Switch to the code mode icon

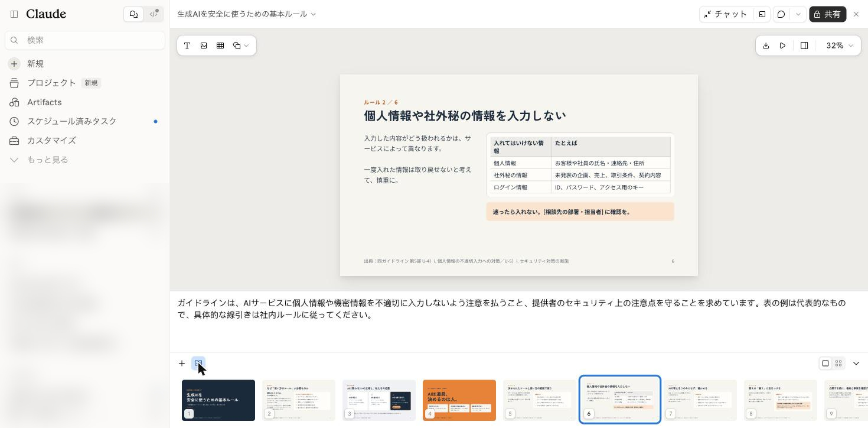[154, 14]
